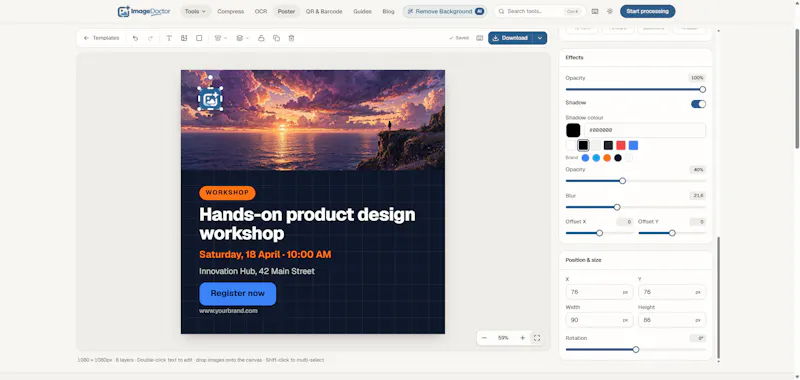Select the WORKSHOP badge on the poster
The image size is (800, 380).
[x=227, y=193]
